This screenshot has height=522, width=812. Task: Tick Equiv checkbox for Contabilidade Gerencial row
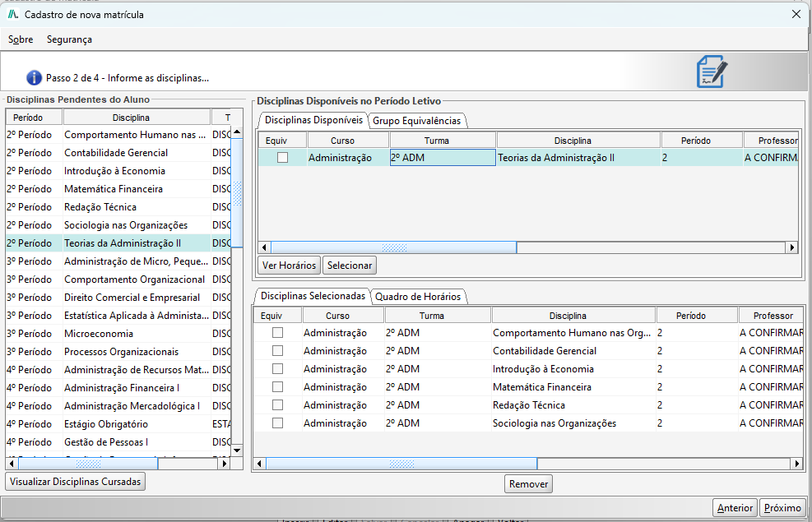click(x=277, y=351)
